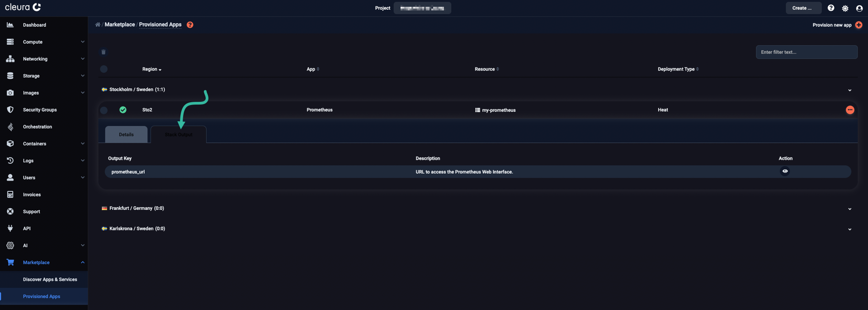Expand the Frankfurt / Germany region chevron
868x310 pixels.
tap(849, 209)
